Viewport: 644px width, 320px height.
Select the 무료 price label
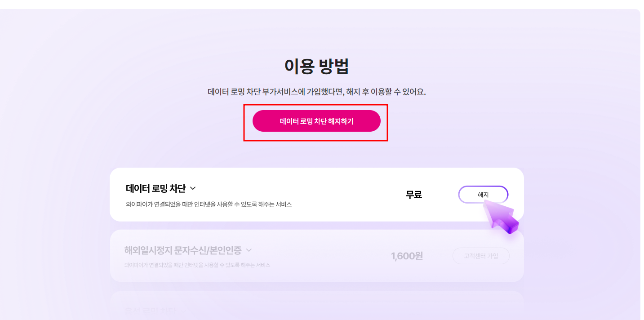coord(413,195)
